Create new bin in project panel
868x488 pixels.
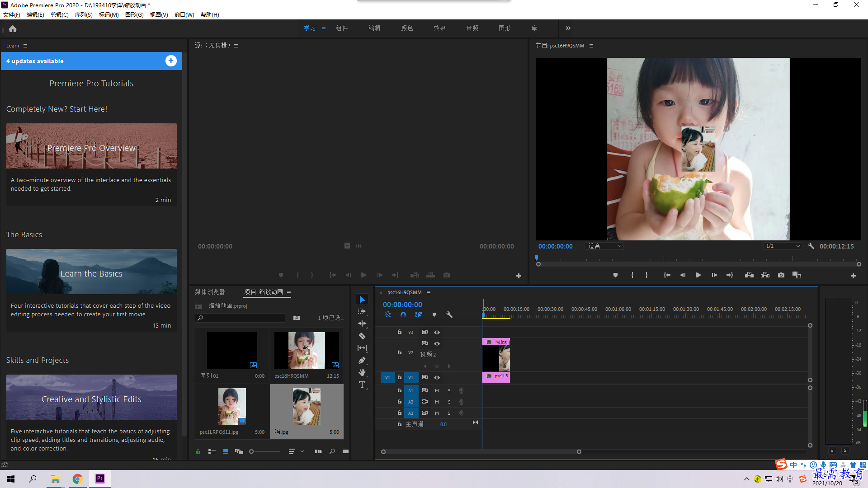(345, 451)
